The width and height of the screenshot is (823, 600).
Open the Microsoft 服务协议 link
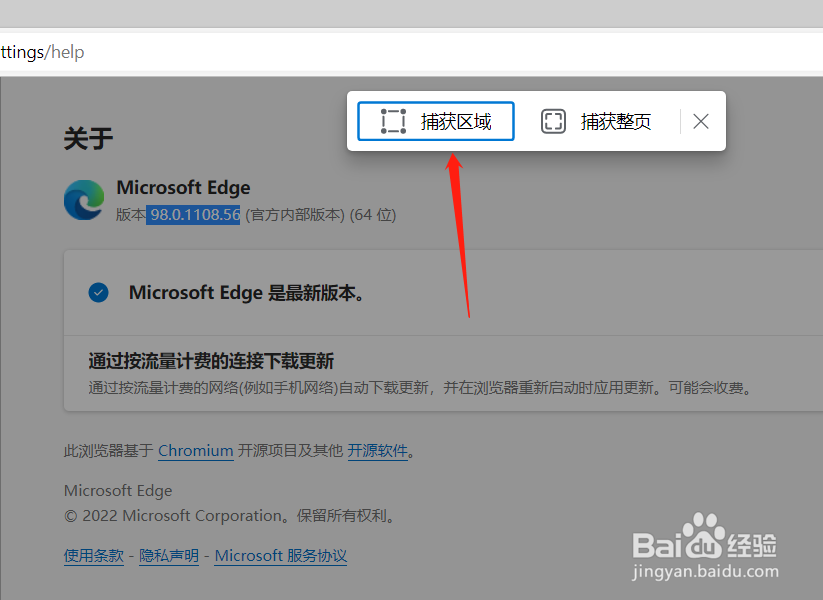coord(281,555)
